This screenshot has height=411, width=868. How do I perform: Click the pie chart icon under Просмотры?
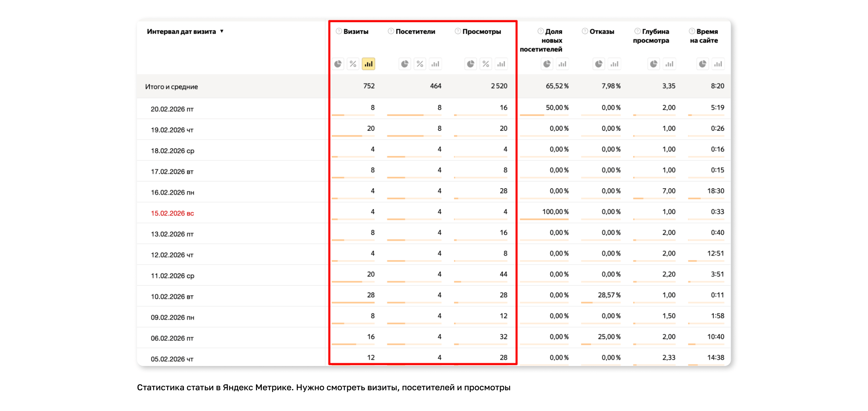(471, 64)
